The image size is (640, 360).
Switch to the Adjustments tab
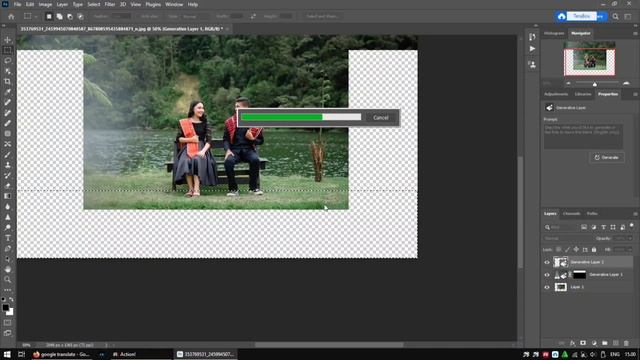(x=556, y=94)
